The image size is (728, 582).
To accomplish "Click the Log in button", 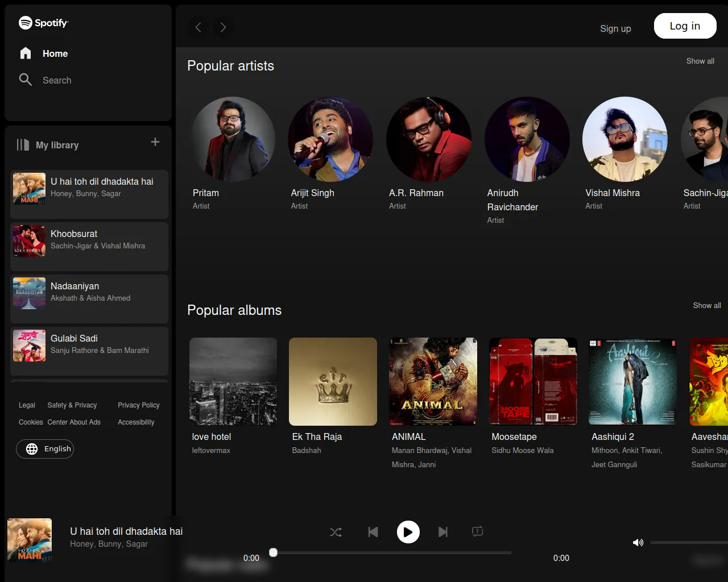I will pos(685,26).
